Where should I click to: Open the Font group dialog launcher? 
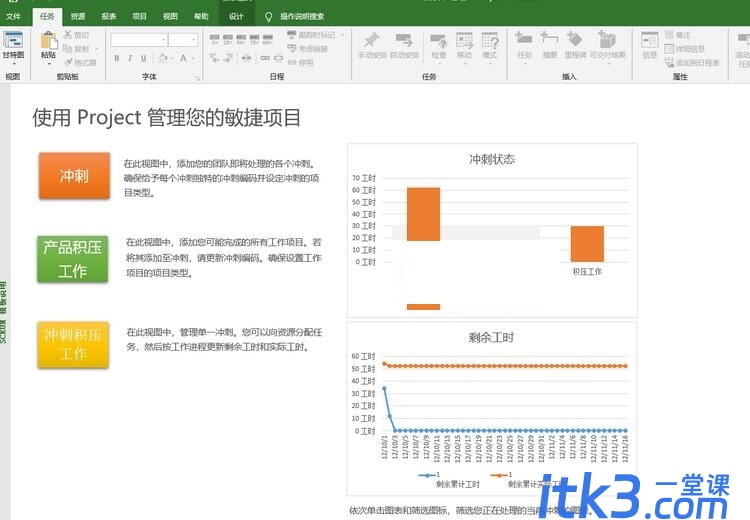198,77
